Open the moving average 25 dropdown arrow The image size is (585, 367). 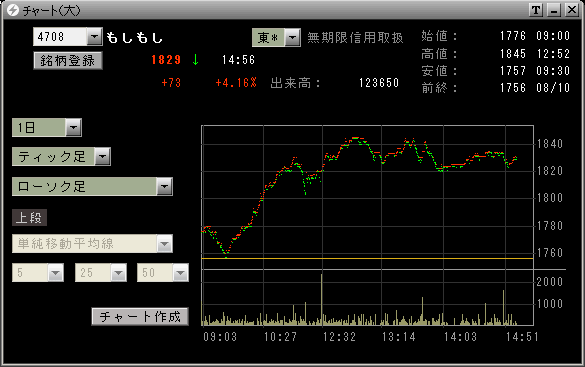(x=118, y=273)
